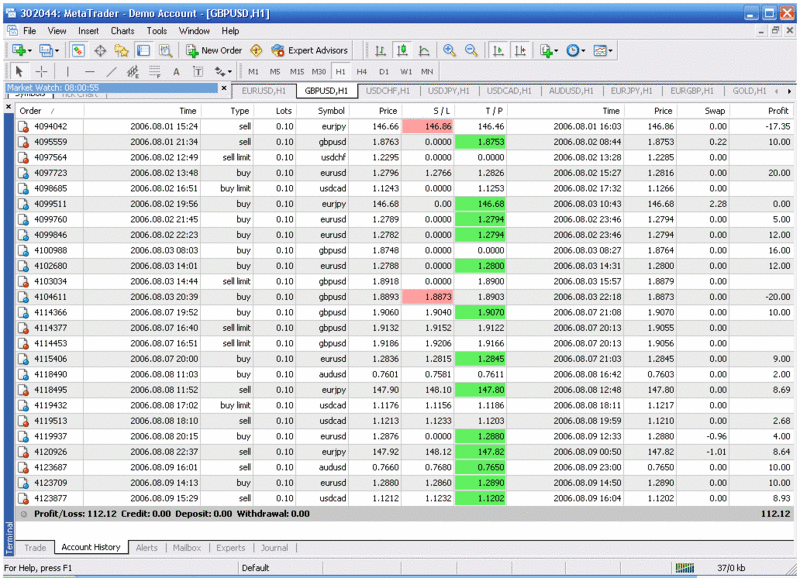Toggle the Data Window toolbar button
The height and width of the screenshot is (578, 800).
(x=100, y=51)
